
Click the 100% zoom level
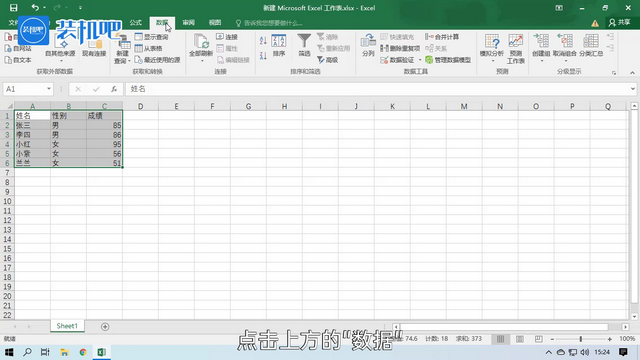point(627,339)
